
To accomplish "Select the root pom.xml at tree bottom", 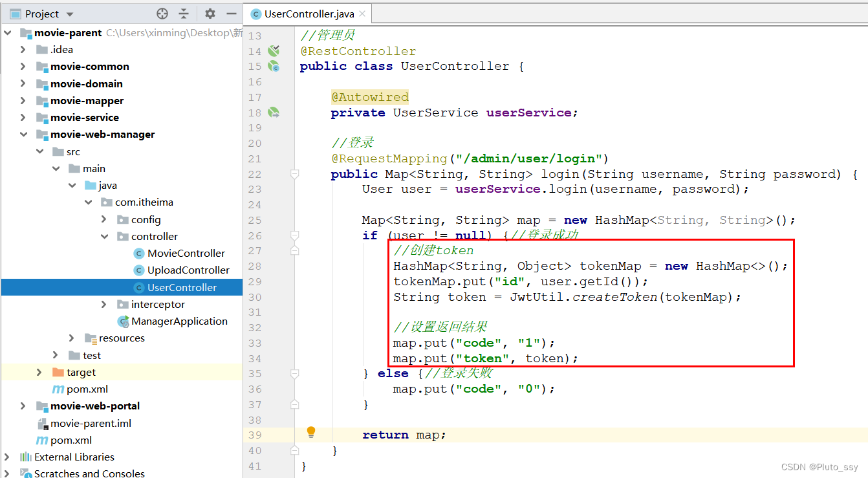I will [71, 440].
